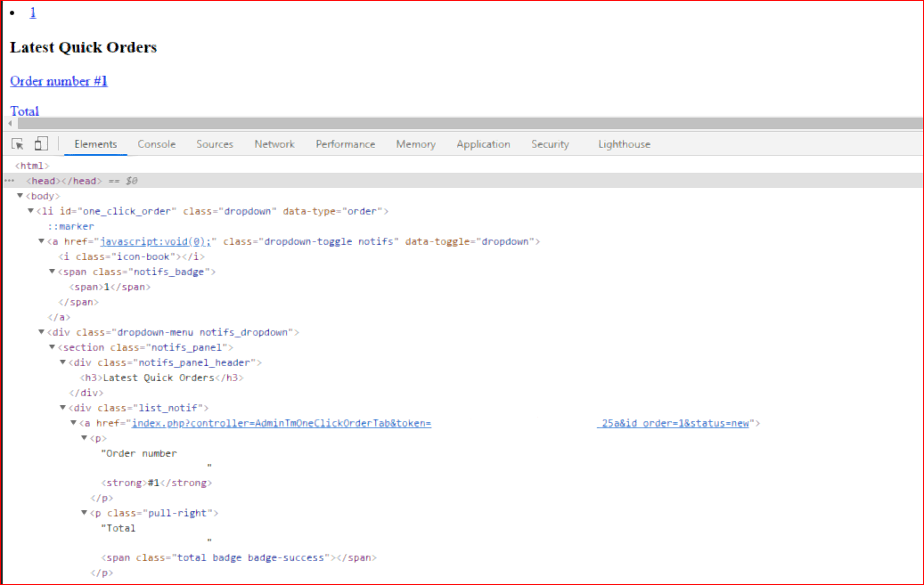Open the Sources tab
This screenshot has width=924, height=585.
pos(215,144)
